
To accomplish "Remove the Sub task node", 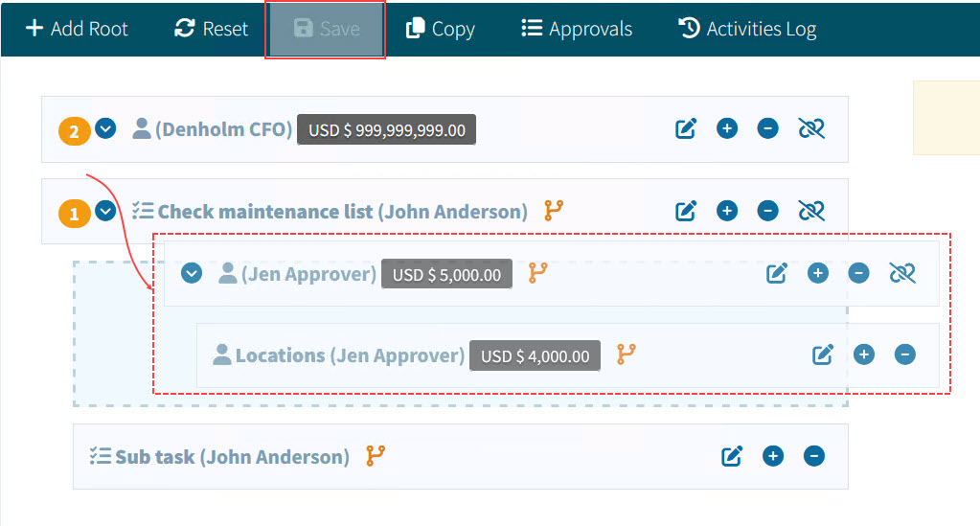I will (813, 456).
